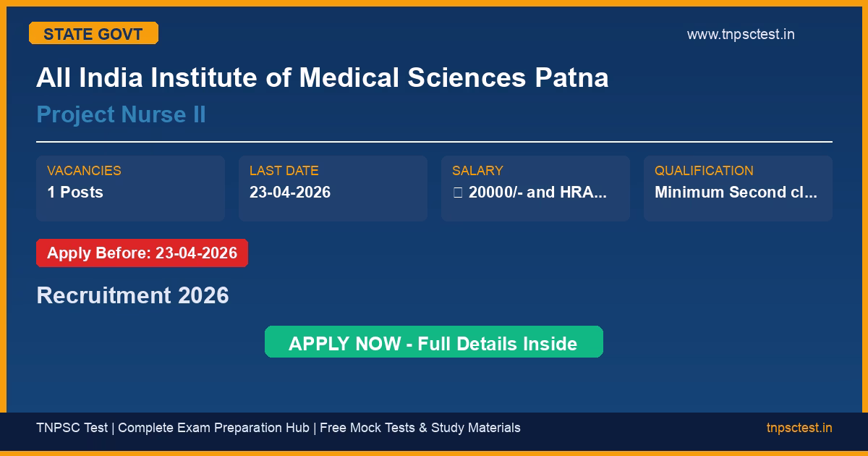
Task: Click the VACANCIES label
Action: click(84, 171)
